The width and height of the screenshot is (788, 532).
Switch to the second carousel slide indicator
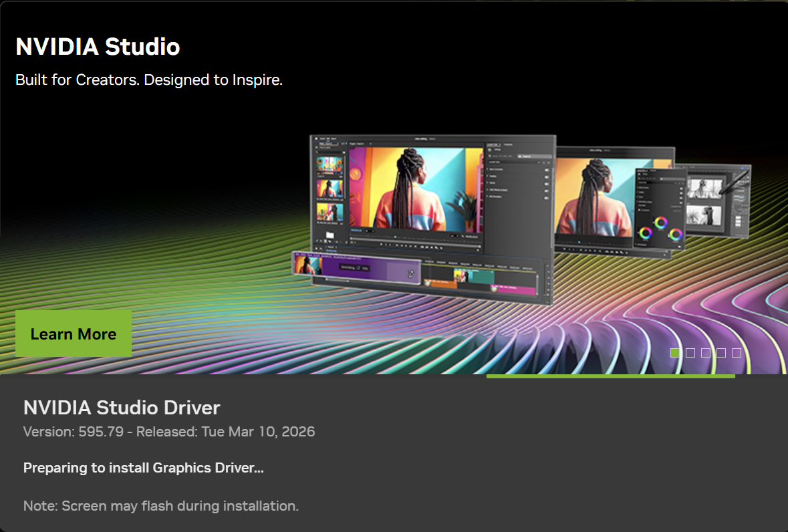pyautogui.click(x=690, y=353)
